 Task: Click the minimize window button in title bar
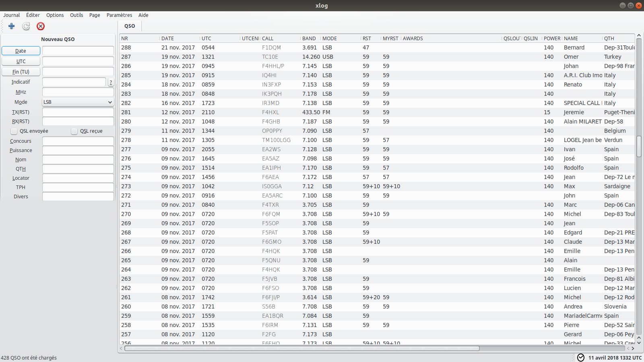tap(622, 6)
